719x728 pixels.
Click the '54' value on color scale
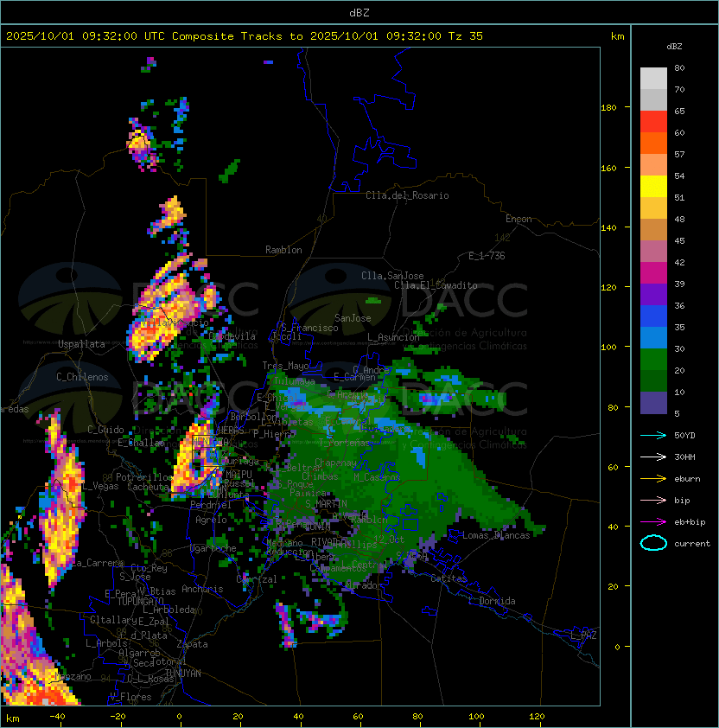pos(679,176)
